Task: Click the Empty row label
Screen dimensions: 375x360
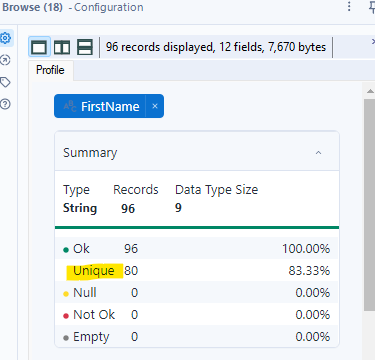Action: coord(91,337)
